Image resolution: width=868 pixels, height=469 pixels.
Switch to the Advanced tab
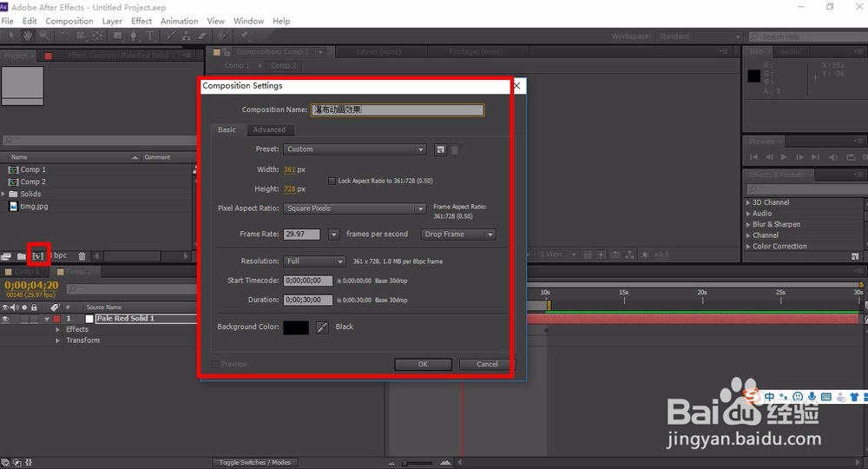click(269, 129)
